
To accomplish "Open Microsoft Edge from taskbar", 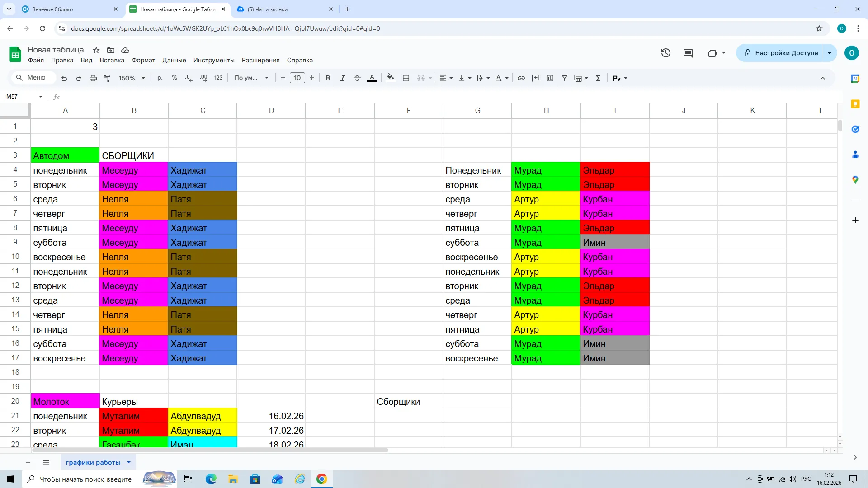I will [211, 479].
